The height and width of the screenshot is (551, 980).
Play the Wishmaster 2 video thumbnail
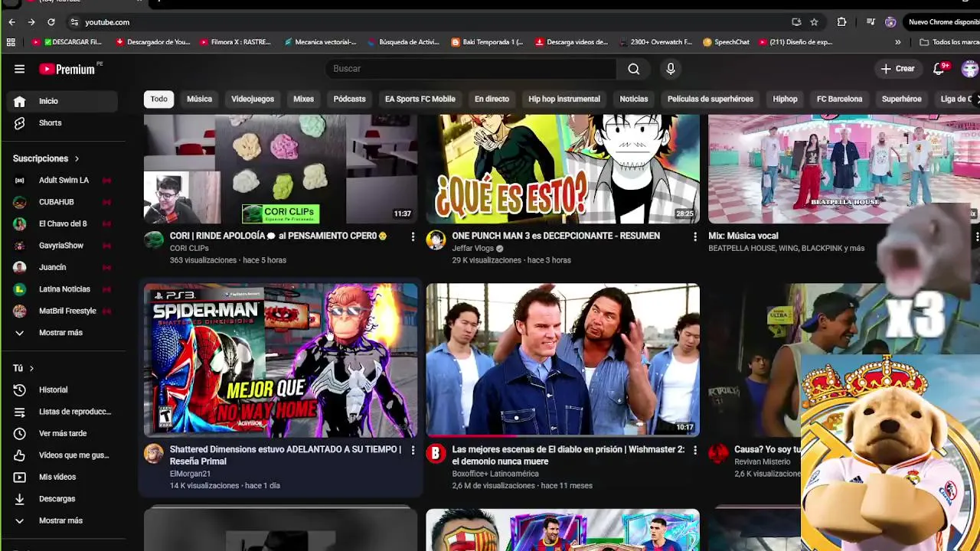563,360
